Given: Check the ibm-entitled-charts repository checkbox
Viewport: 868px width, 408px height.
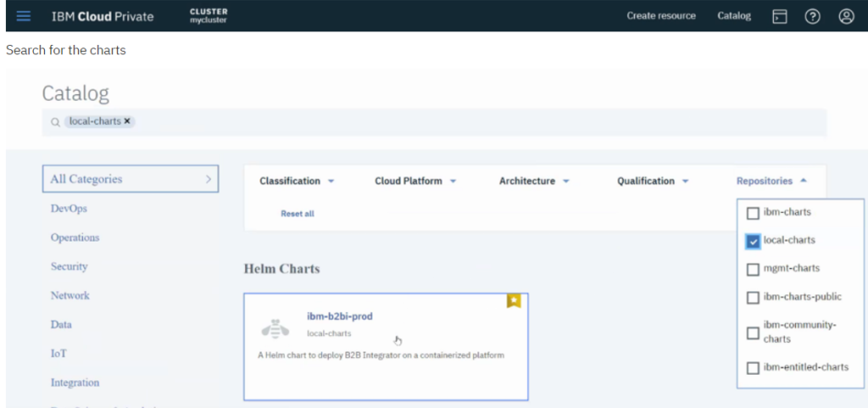Looking at the screenshot, I should pos(753,368).
